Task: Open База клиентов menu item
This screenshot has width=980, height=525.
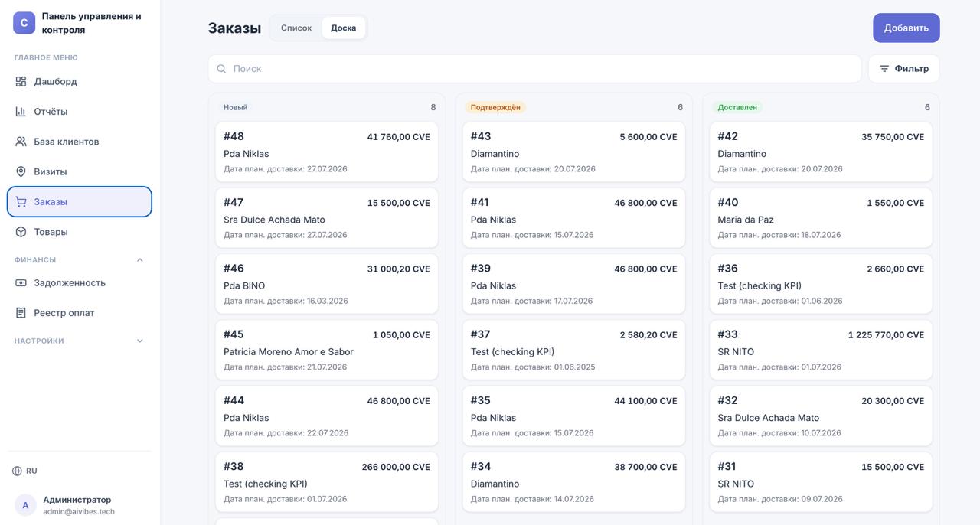Action: pos(80,142)
